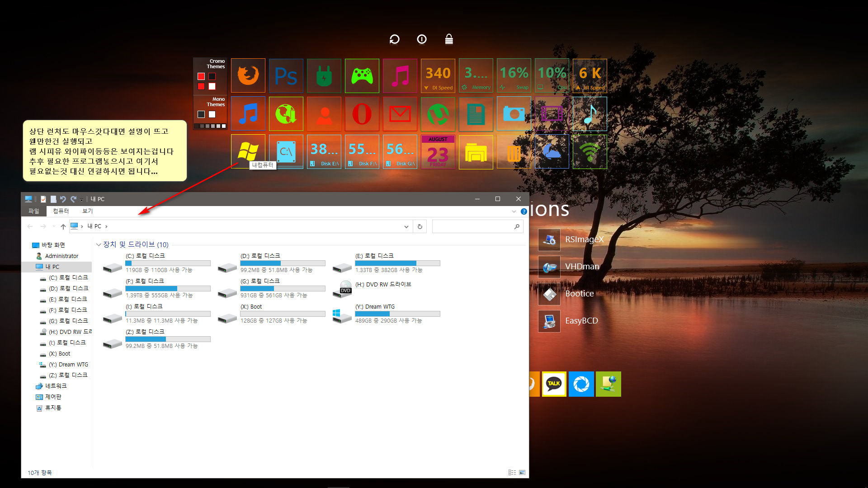This screenshot has width=868, height=488.
Task: Click the blue Help question mark button
Action: click(524, 211)
